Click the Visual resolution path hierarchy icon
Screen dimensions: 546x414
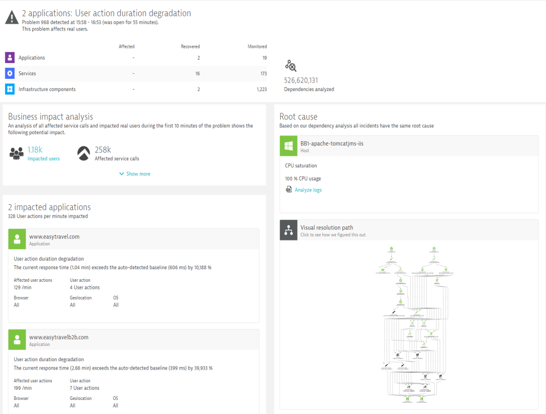tap(289, 230)
